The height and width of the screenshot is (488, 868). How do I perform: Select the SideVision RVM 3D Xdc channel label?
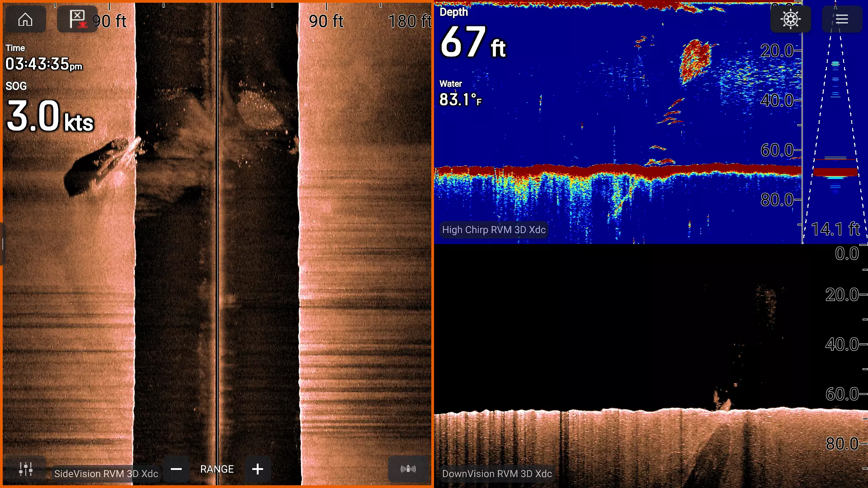tap(106, 474)
